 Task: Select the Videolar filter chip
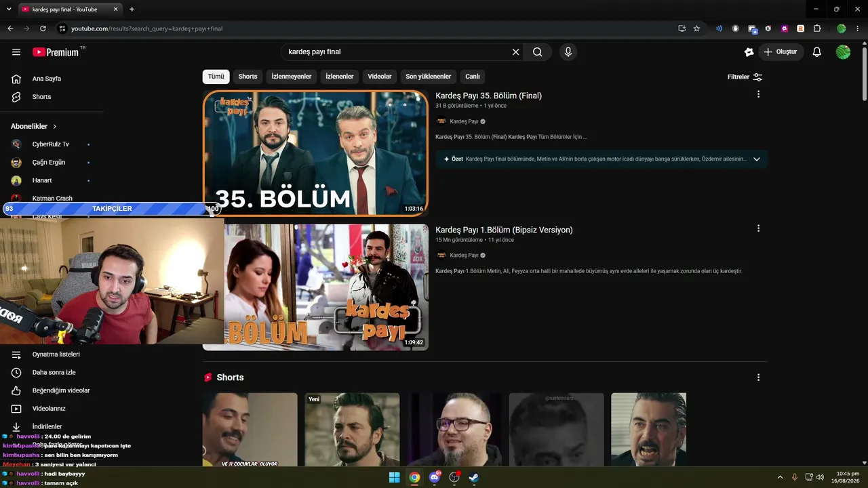[x=380, y=77]
